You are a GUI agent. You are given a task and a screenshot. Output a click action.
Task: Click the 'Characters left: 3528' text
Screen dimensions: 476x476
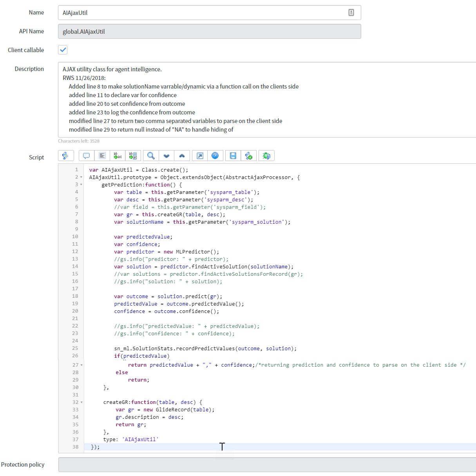[79, 141]
